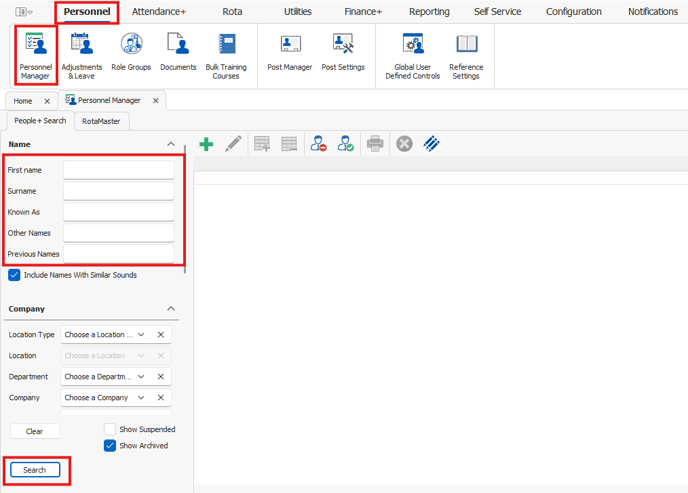Click the green plus add icon
This screenshot has height=493, width=688.
206,144
